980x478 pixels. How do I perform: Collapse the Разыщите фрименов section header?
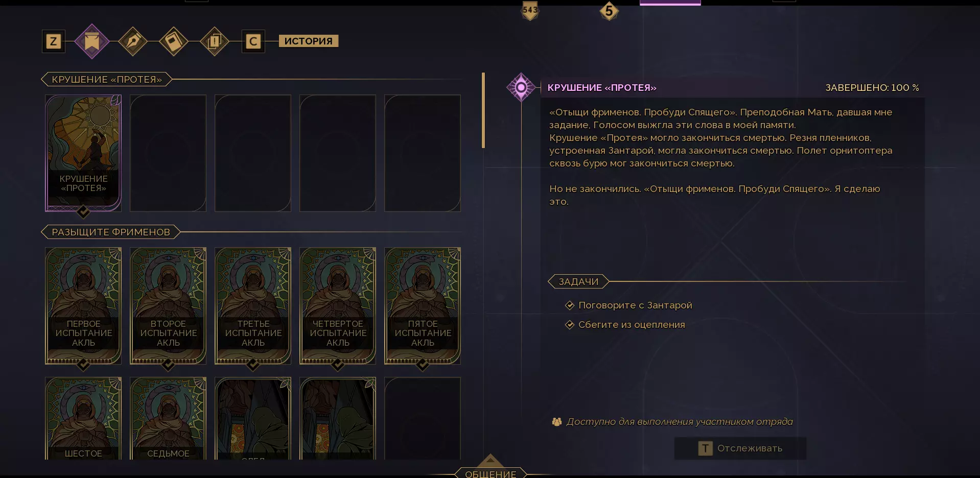pos(110,232)
